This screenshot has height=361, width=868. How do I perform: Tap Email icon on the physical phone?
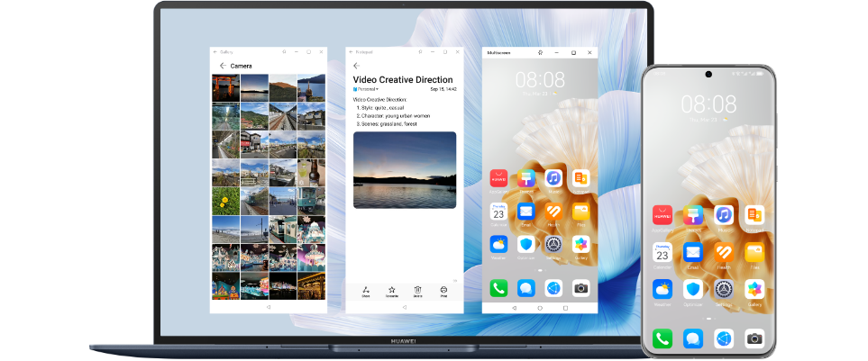[x=693, y=252]
